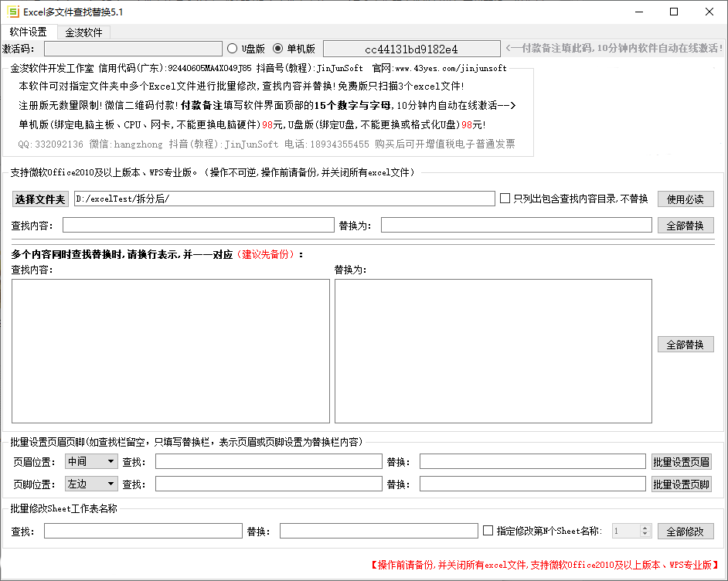The width and height of the screenshot is (728, 581).
Task: Enable 只列出包含查找内容目录,不替换 checkbox
Action: (505, 199)
